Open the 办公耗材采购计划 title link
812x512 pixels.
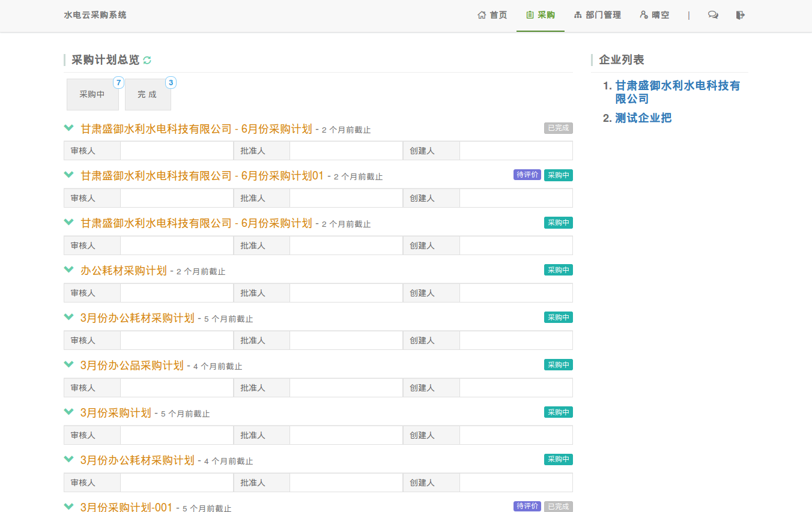coord(124,271)
